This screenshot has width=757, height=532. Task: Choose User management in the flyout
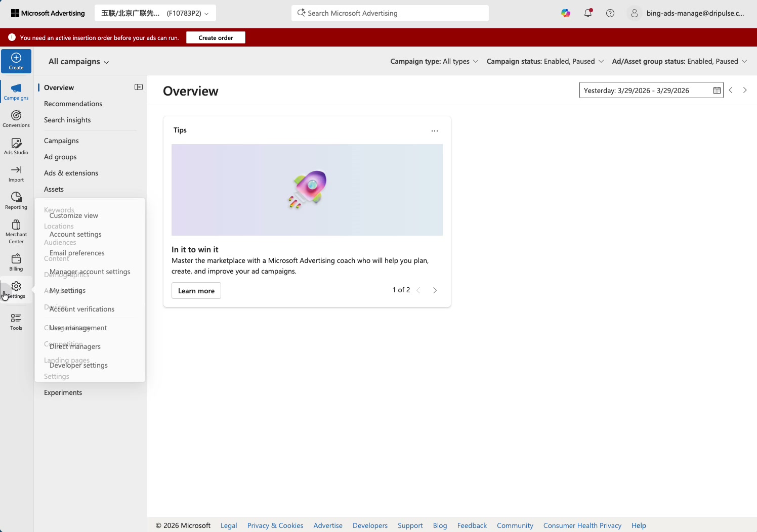tap(78, 328)
